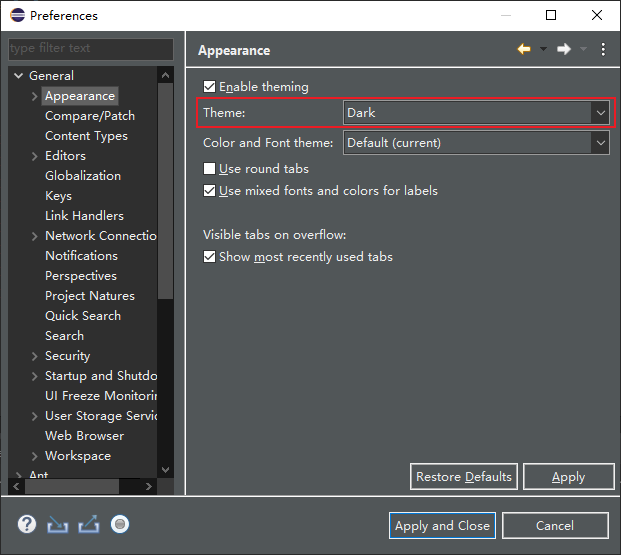Screen dimensions: 621x555
Task: Toggle the Enable theming checkbox
Action: pyautogui.click(x=209, y=86)
